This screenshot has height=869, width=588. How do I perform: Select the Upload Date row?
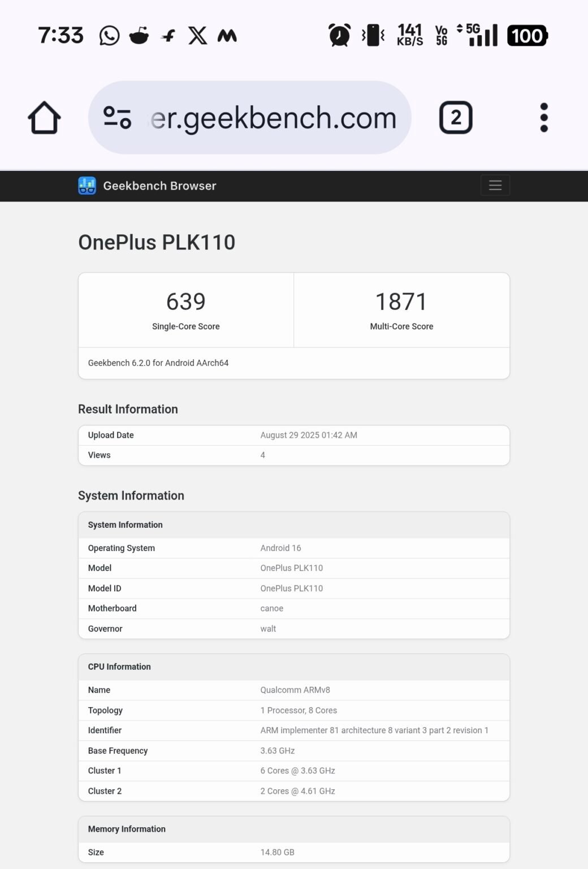[x=294, y=435]
